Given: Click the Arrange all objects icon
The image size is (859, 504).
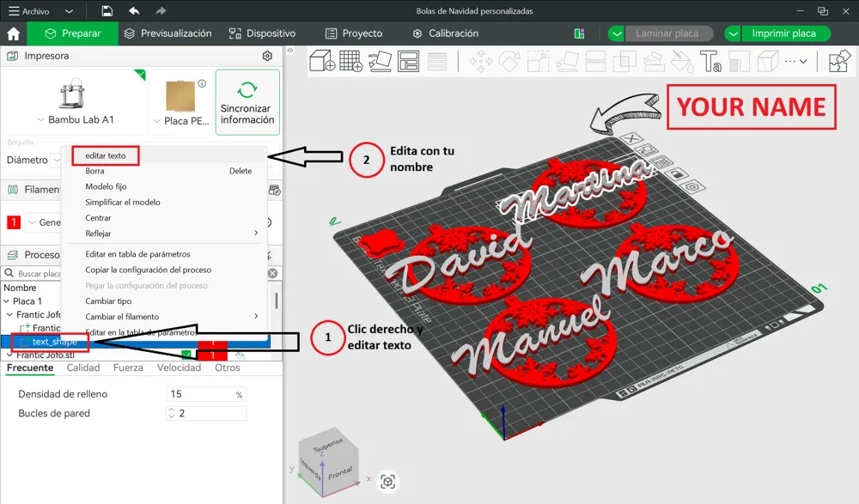Looking at the screenshot, I should (x=408, y=61).
